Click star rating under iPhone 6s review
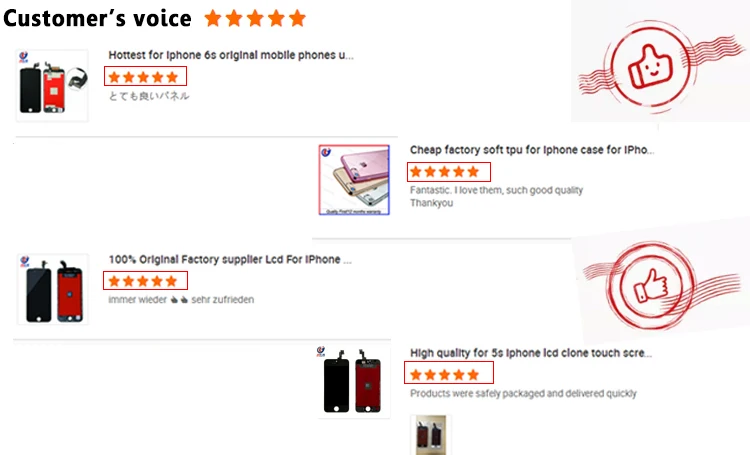The image size is (750, 455). coord(144,77)
